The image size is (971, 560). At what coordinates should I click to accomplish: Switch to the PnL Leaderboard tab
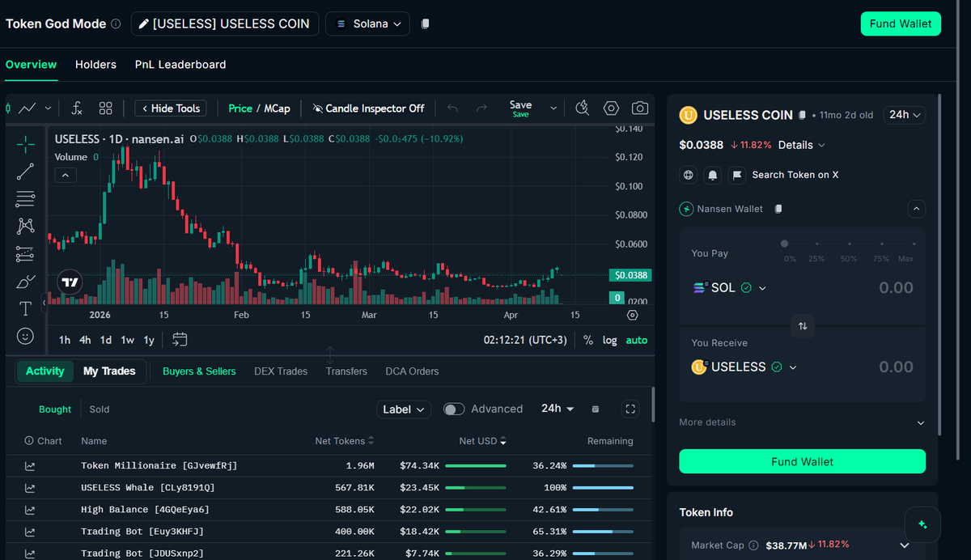(x=180, y=65)
